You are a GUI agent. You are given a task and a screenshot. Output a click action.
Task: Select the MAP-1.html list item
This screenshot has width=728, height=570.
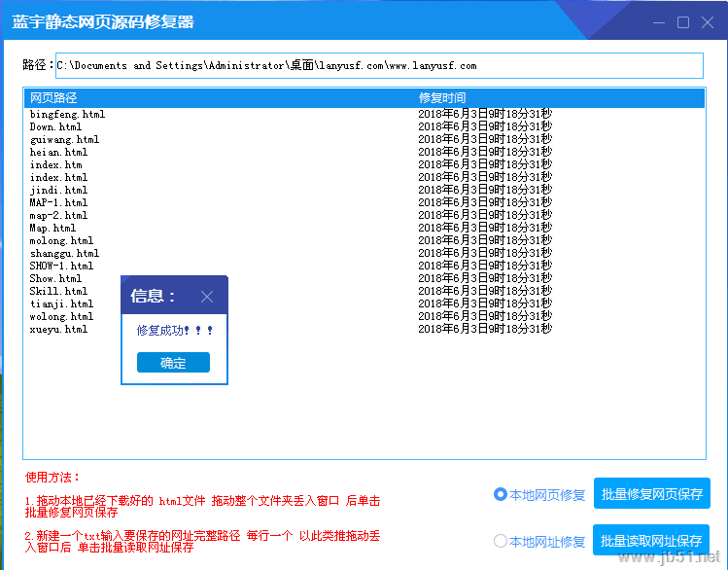tap(58, 203)
